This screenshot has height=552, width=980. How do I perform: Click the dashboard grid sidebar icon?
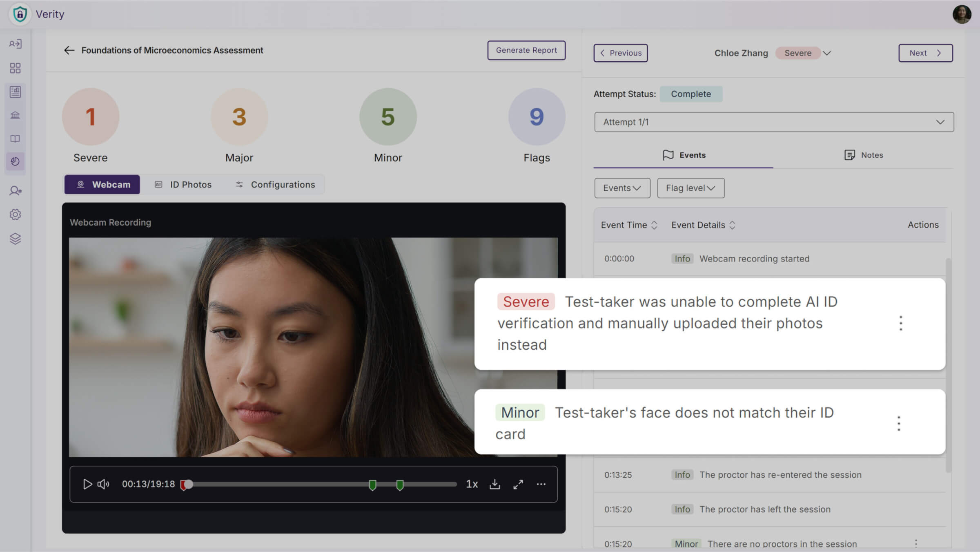tap(15, 68)
